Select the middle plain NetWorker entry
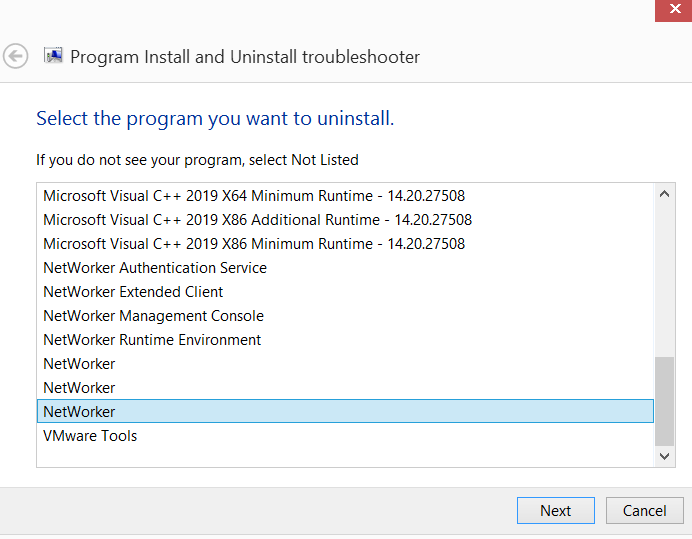The width and height of the screenshot is (692, 539). 79,388
